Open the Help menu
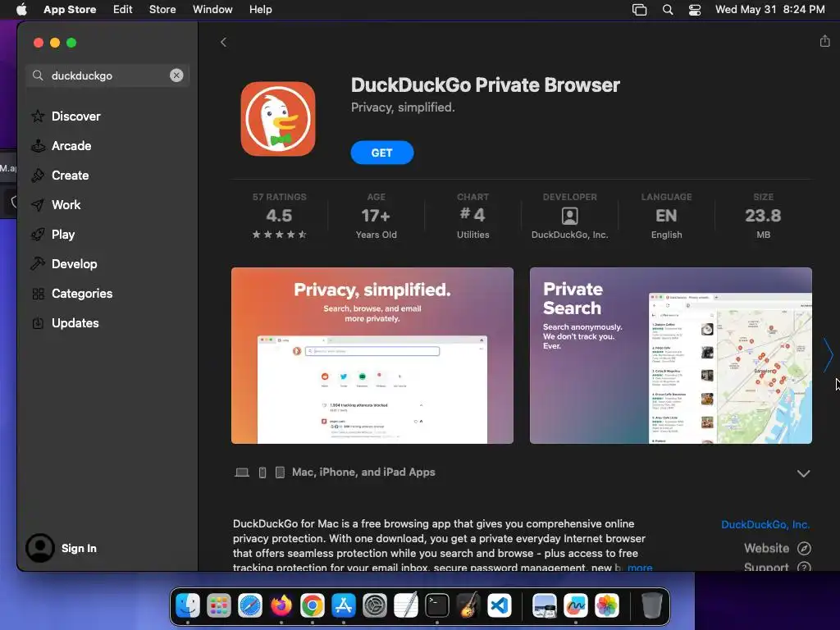Viewport: 840px width, 630px height. pyautogui.click(x=260, y=9)
